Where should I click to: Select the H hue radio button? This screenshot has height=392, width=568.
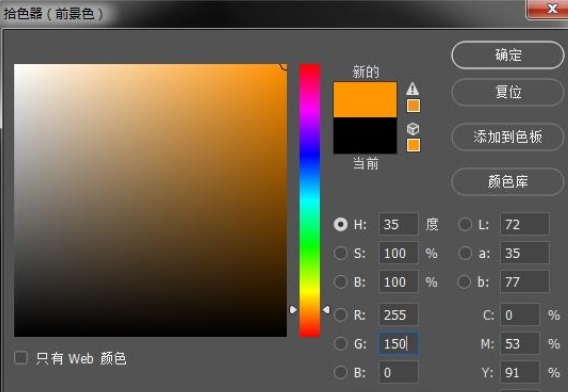pos(341,224)
